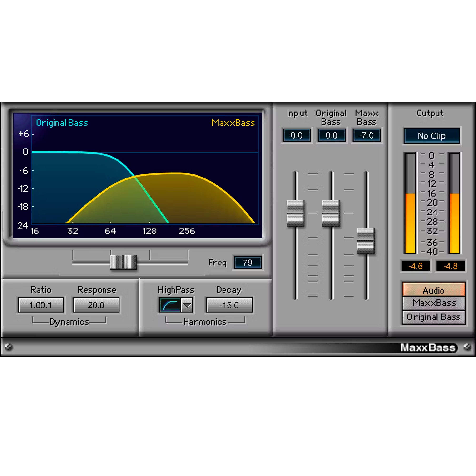
Task: Reset the No Clip indicator
Action: [431, 136]
